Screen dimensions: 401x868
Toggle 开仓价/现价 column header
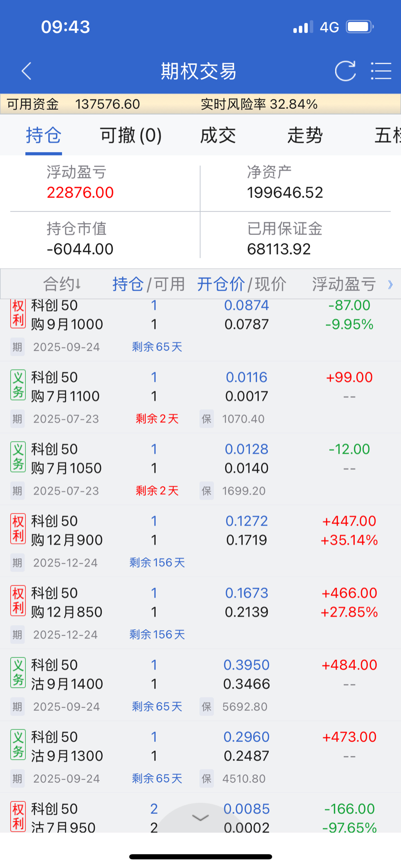point(241,284)
